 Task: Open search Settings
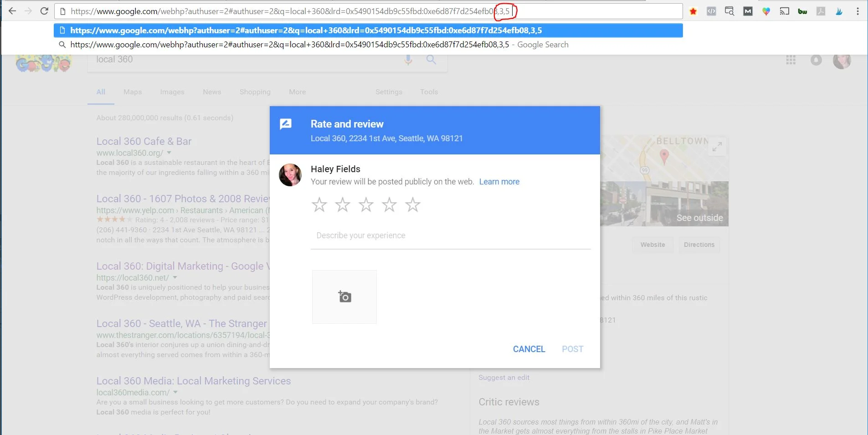click(389, 92)
